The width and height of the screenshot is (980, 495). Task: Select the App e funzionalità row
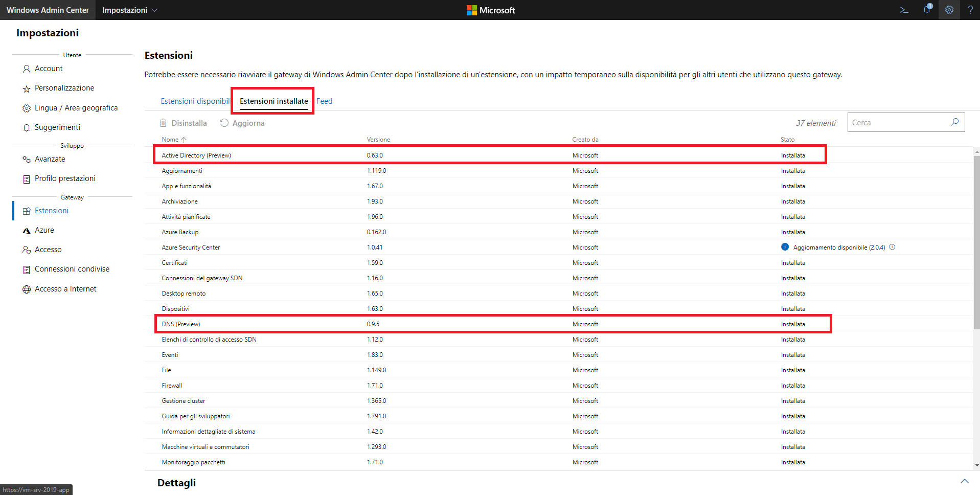[559, 186]
